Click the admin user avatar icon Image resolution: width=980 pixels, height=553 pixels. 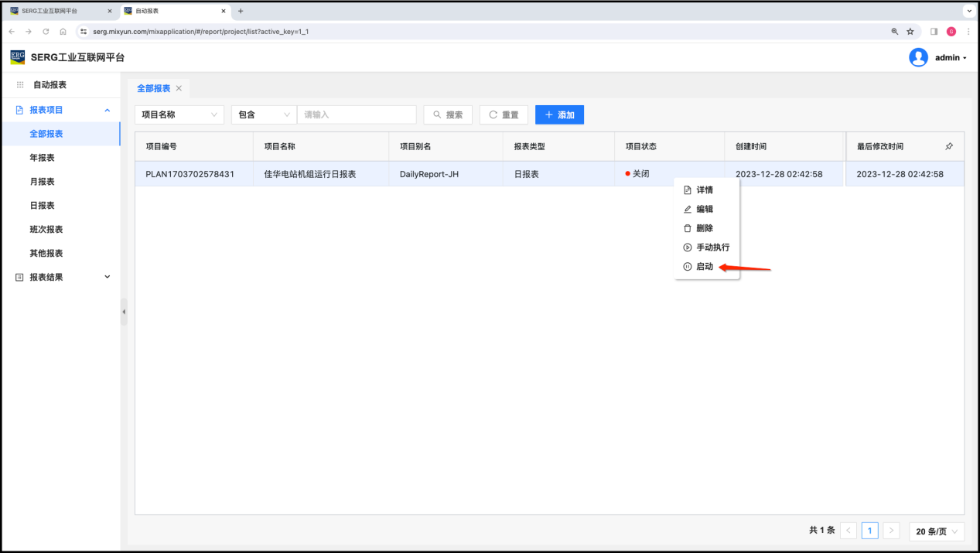pyautogui.click(x=918, y=57)
